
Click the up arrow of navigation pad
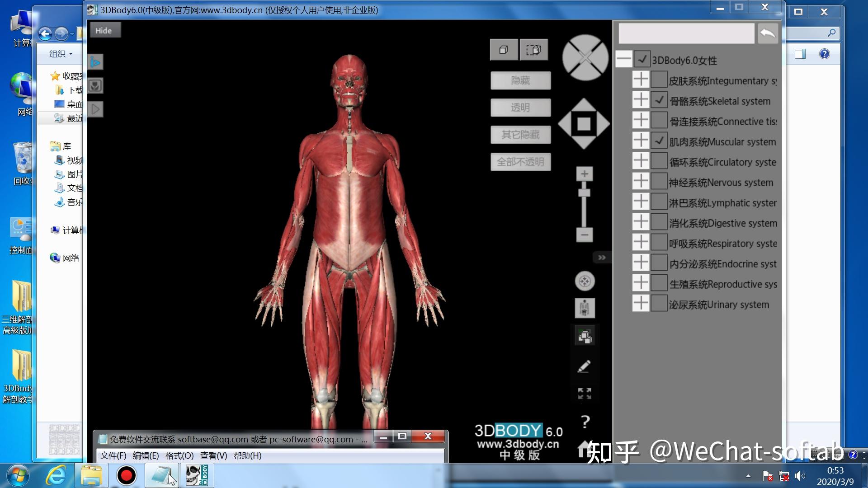[x=584, y=104]
